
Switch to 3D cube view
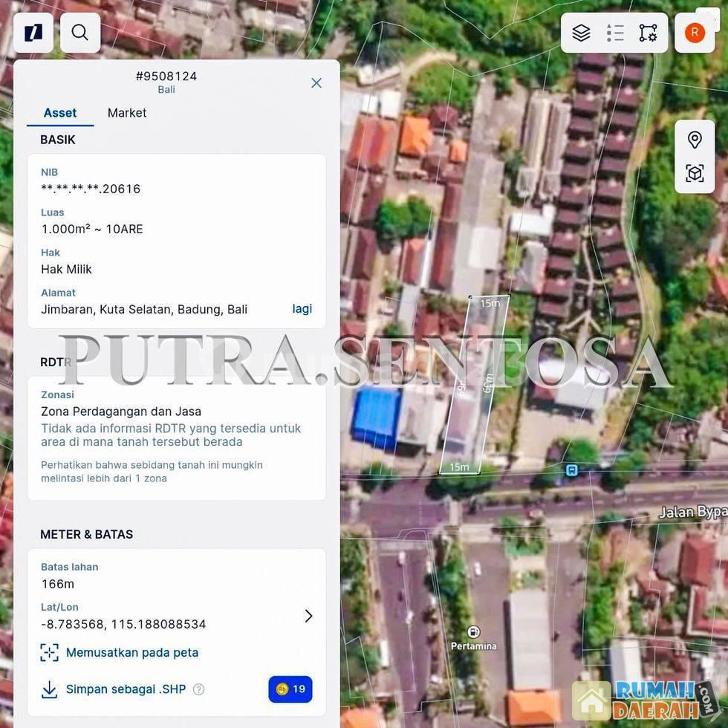click(x=695, y=174)
